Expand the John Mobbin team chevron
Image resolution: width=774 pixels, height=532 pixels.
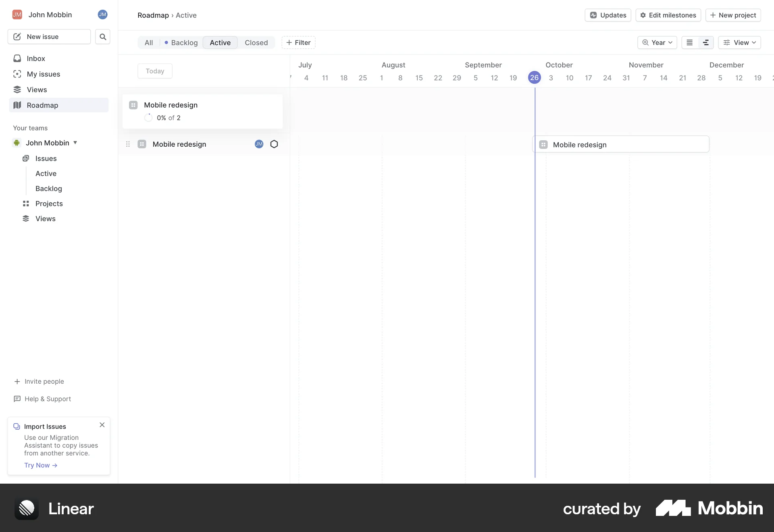76,142
